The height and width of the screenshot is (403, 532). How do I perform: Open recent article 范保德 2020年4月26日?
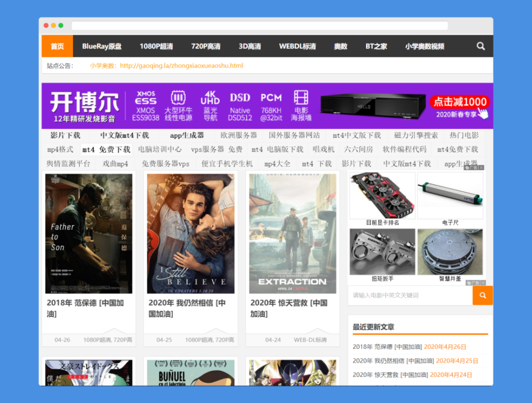point(409,347)
